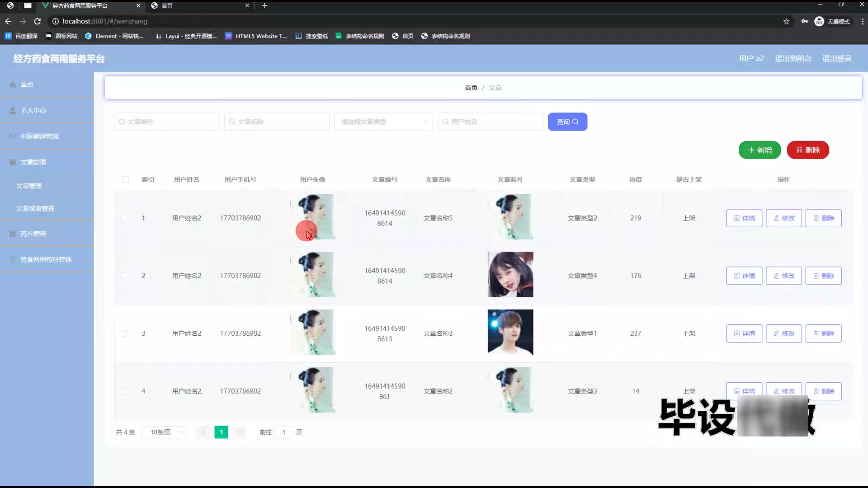Open 百度翻译 bookmark
The image size is (868, 488).
click(x=21, y=36)
